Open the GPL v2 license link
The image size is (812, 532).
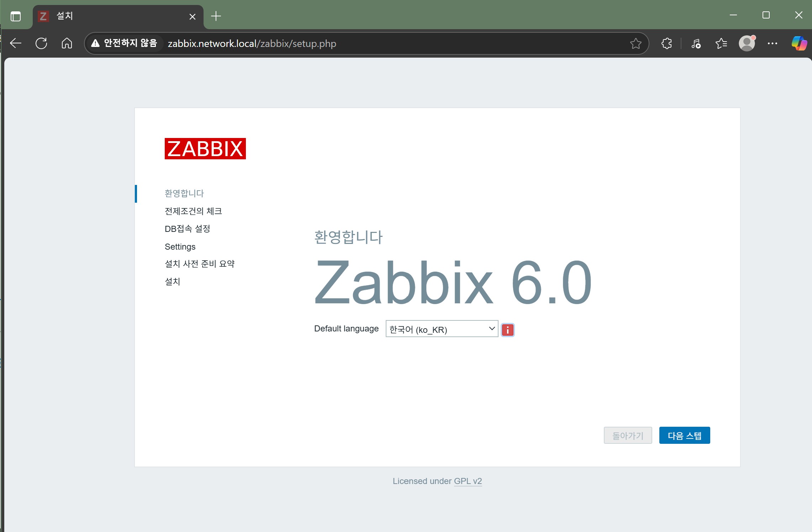pyautogui.click(x=468, y=481)
